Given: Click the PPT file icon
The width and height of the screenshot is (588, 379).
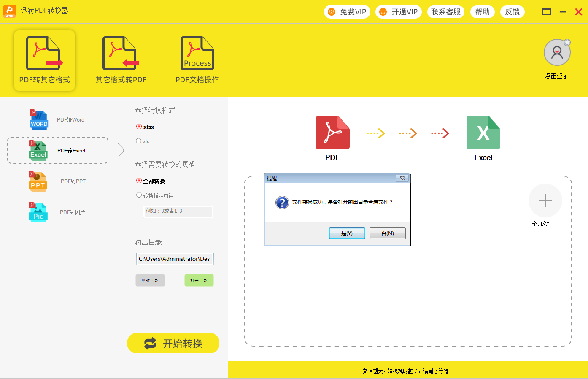Looking at the screenshot, I should click(x=38, y=181).
